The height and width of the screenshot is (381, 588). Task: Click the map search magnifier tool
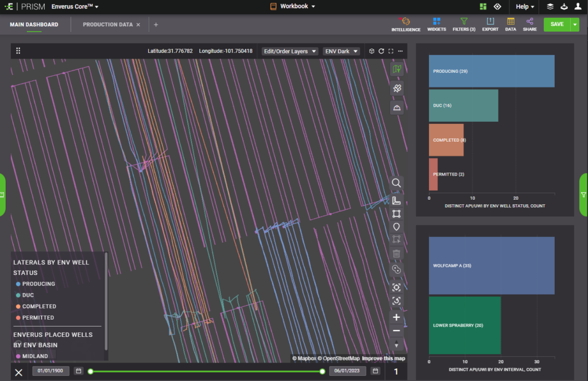pos(396,183)
